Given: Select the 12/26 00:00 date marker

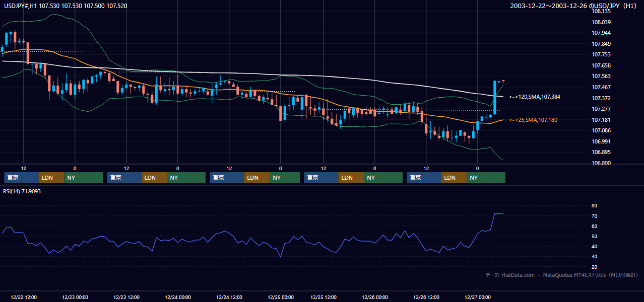Looking at the screenshot, I should pyautogui.click(x=374, y=297).
